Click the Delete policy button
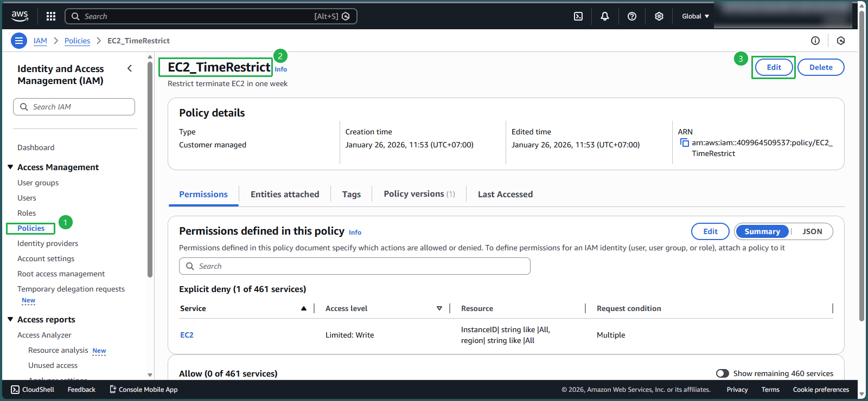This screenshot has height=401, width=868. coord(821,67)
